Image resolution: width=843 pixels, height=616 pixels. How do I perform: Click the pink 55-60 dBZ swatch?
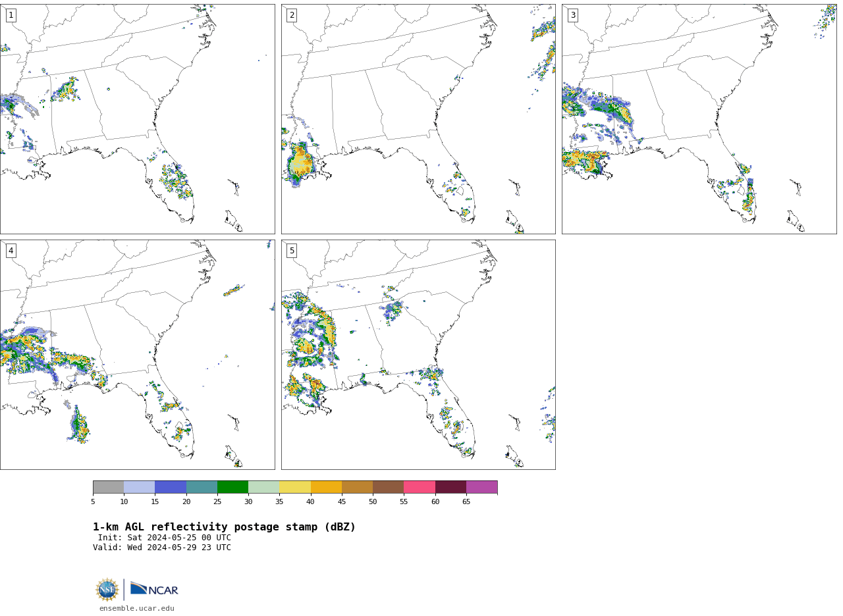pyautogui.click(x=420, y=487)
